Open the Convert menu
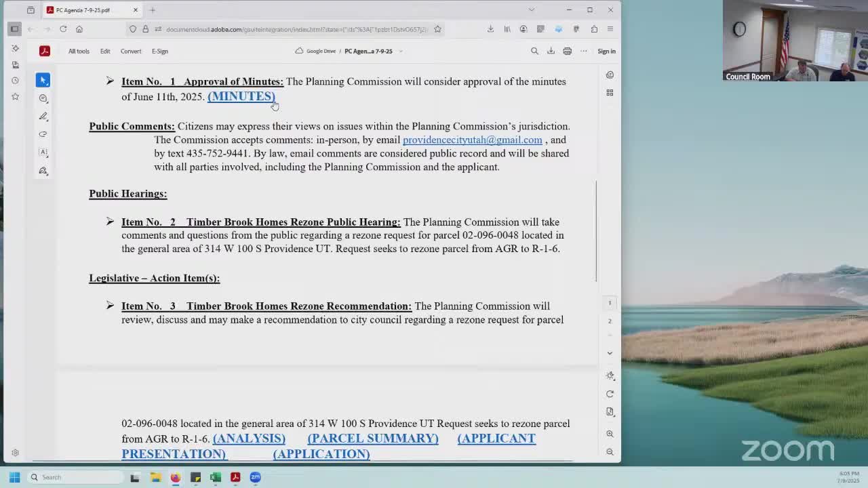The width and height of the screenshot is (868, 488). click(x=131, y=51)
